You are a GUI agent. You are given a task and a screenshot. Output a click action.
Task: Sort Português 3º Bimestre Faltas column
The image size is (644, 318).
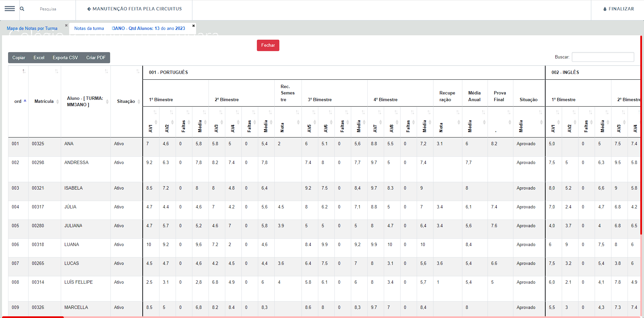[343, 122]
